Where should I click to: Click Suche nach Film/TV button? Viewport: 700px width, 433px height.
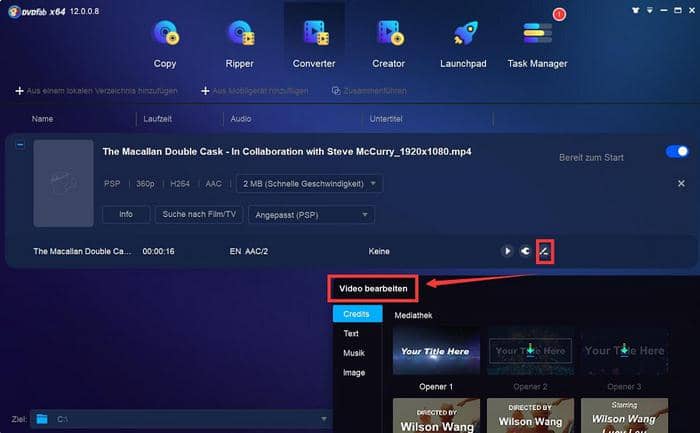199,214
